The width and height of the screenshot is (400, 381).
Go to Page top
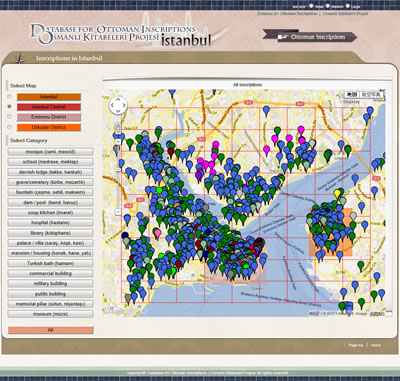click(x=356, y=345)
